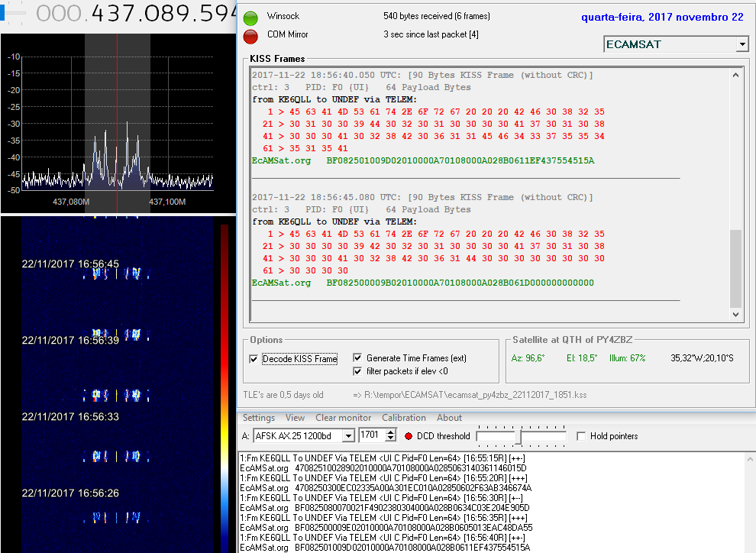Image resolution: width=756 pixels, height=553 pixels.
Task: Click the green Winsock status indicator
Action: coord(250,18)
